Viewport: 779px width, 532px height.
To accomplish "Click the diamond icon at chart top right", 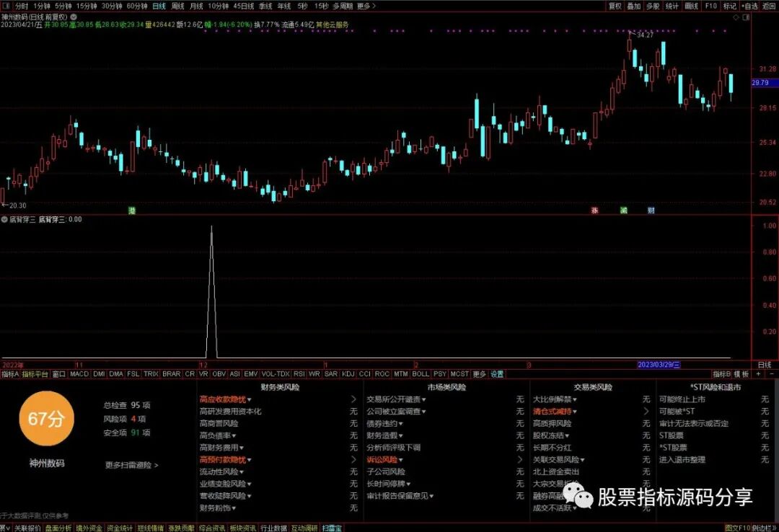I will click(x=736, y=17).
